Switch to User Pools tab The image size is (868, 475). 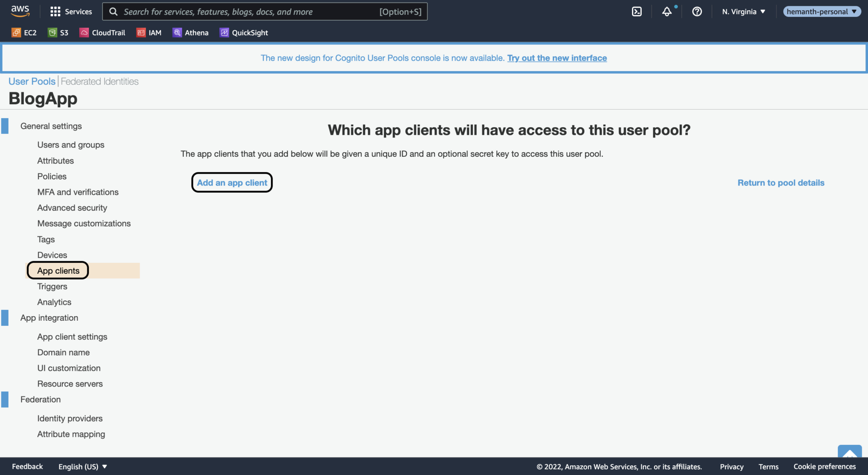[x=32, y=81]
